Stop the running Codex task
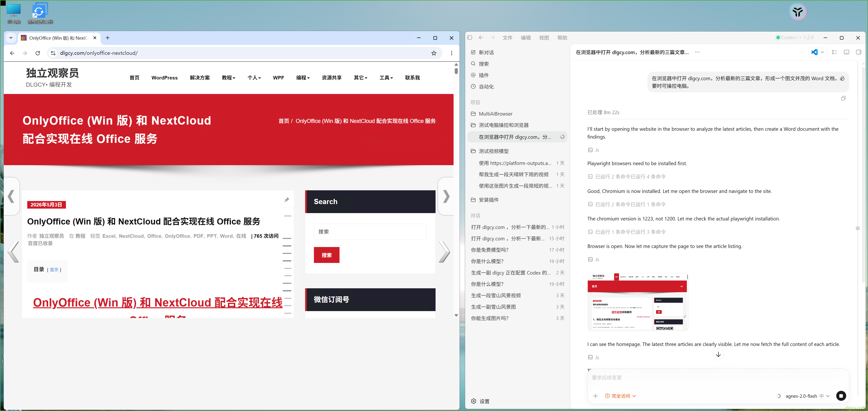 [x=841, y=396]
